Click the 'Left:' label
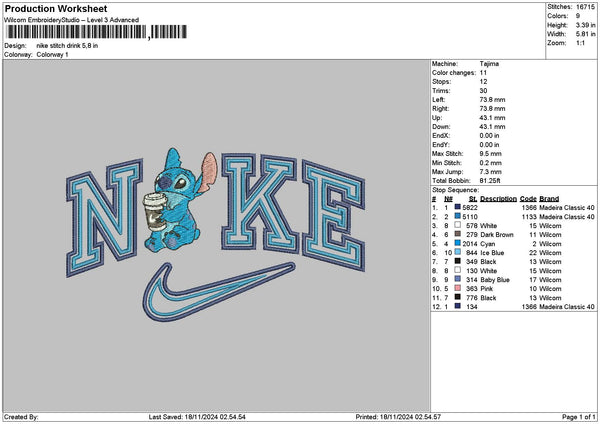600x424 pixels. click(438, 99)
